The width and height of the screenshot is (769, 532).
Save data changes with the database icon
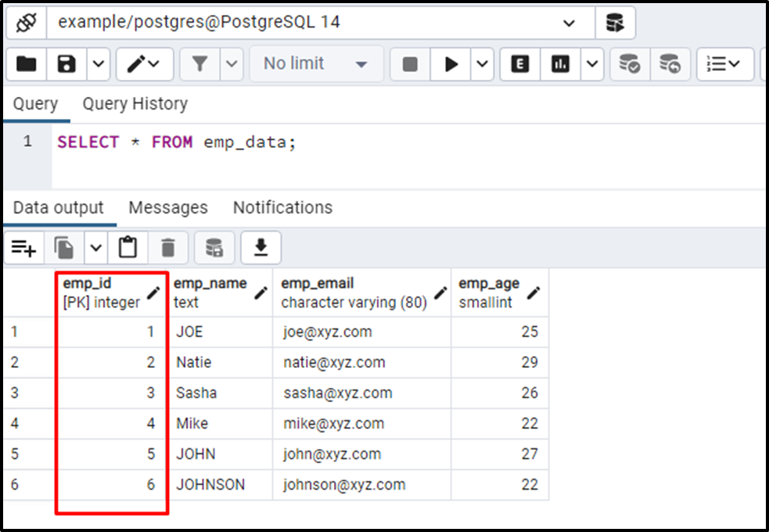click(214, 247)
